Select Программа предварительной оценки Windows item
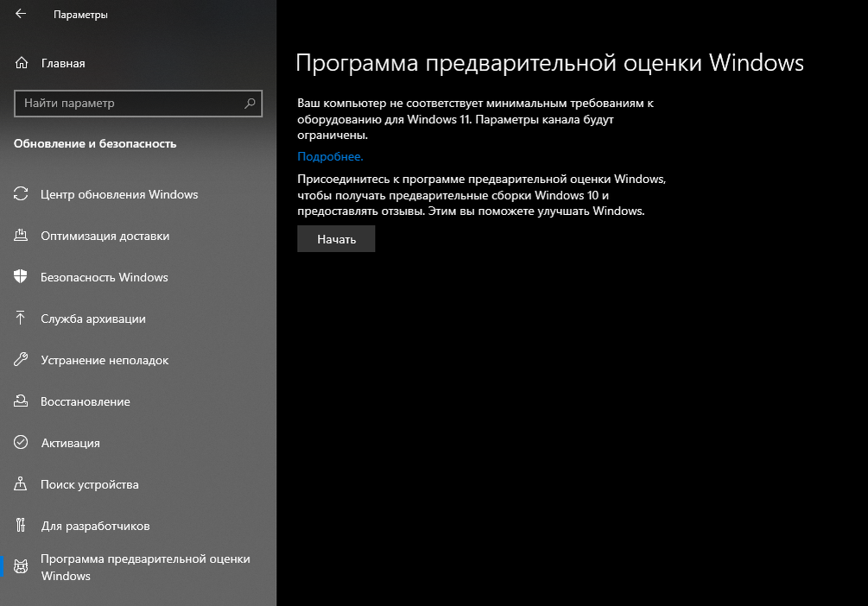This screenshot has width=868, height=606. coord(138,567)
